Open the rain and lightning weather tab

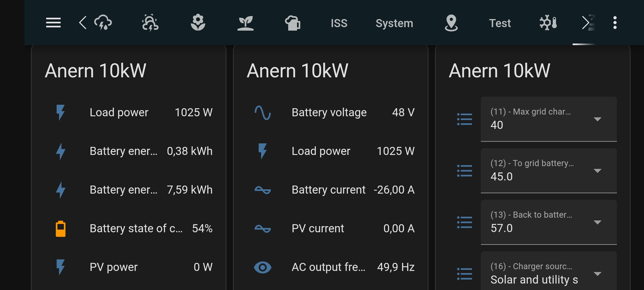pos(103,23)
